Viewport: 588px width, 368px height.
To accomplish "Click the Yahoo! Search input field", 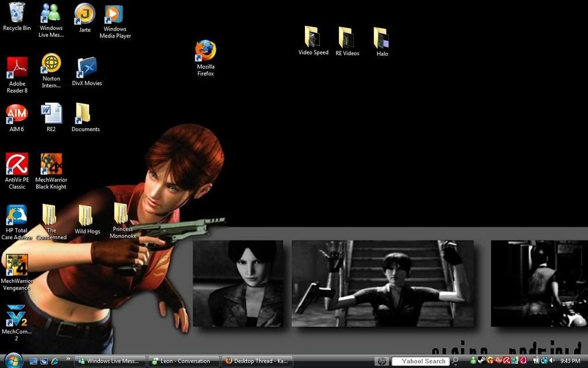I will pyautogui.click(x=420, y=361).
